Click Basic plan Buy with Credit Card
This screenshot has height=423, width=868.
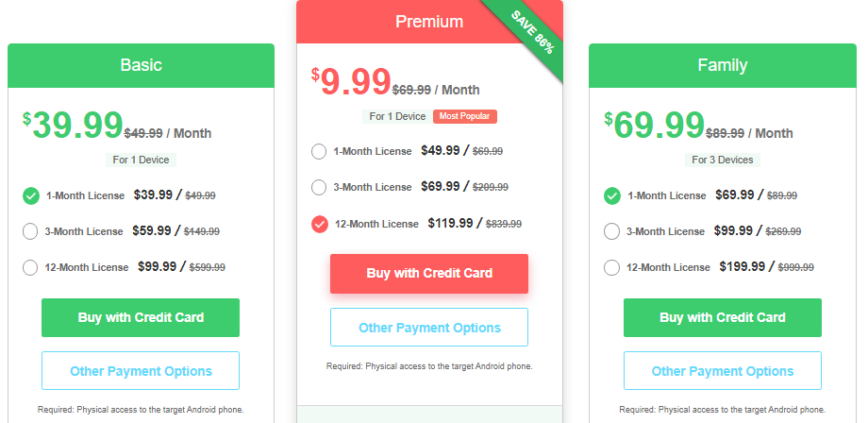141,318
